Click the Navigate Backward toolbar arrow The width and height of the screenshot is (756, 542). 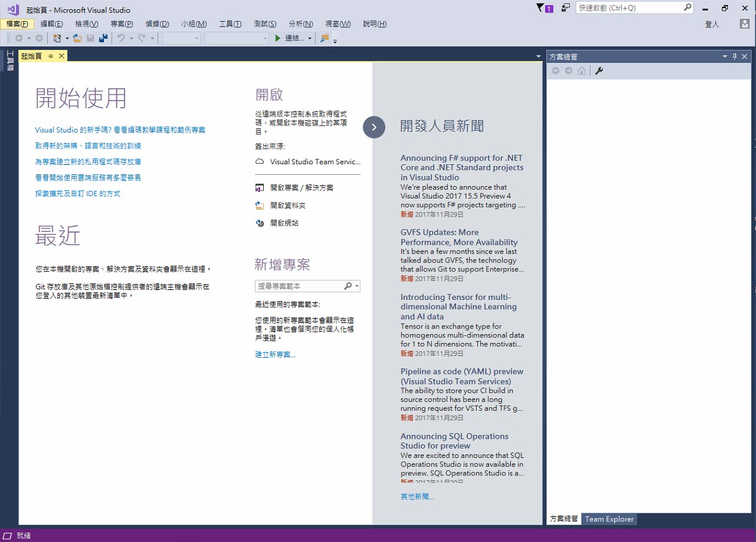(x=19, y=38)
